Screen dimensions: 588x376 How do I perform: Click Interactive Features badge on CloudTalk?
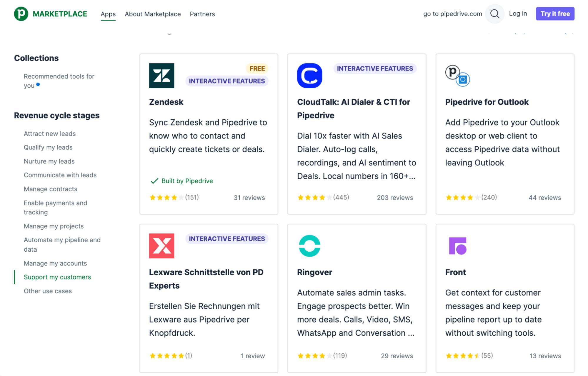coord(375,68)
